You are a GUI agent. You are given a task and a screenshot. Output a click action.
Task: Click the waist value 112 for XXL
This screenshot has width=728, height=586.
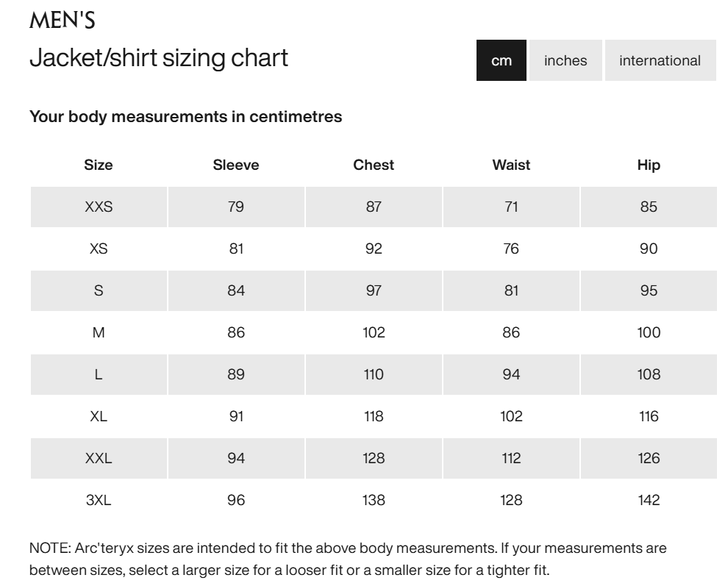511,458
